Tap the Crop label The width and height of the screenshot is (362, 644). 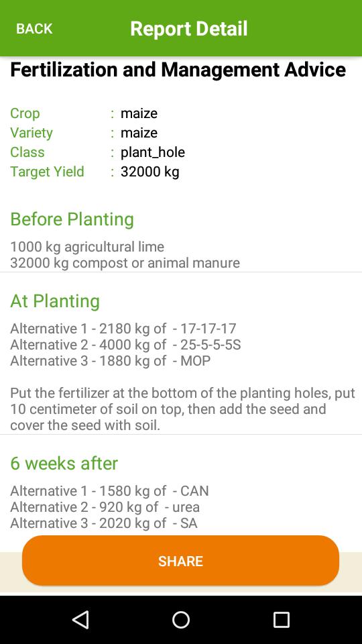[25, 113]
